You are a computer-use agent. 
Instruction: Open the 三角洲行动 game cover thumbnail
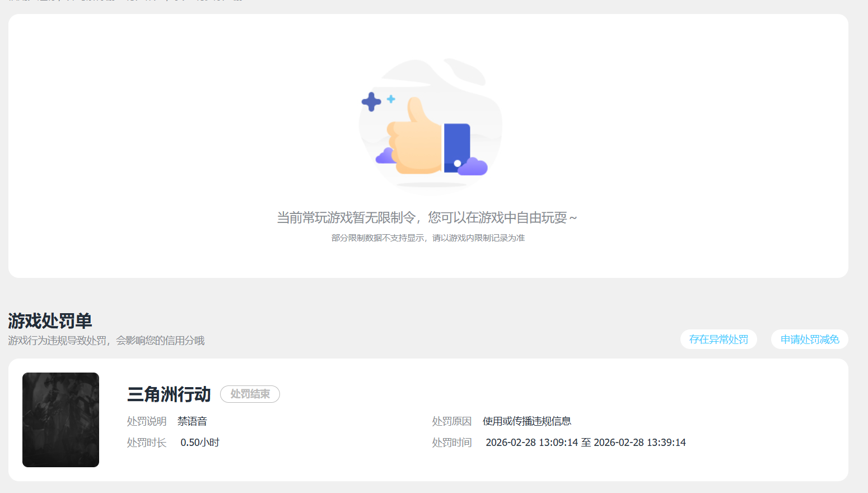60,420
